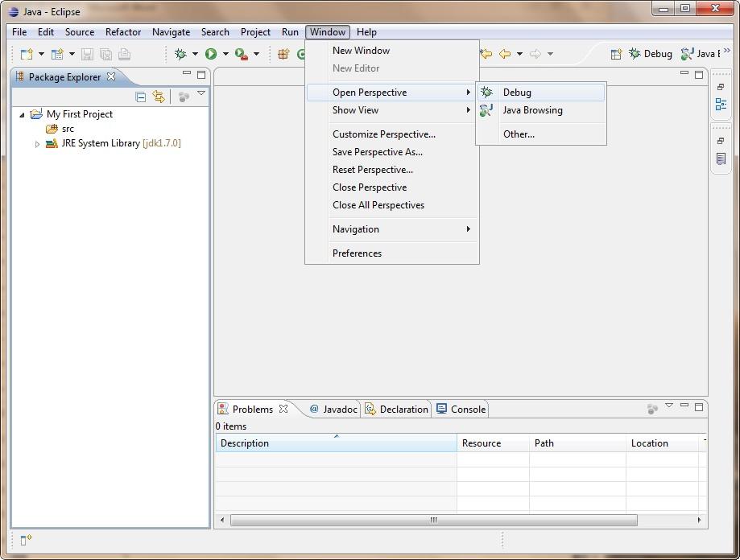Click Collapse All in Package Explorer
Viewport: 740px width, 560px height.
pos(141,97)
